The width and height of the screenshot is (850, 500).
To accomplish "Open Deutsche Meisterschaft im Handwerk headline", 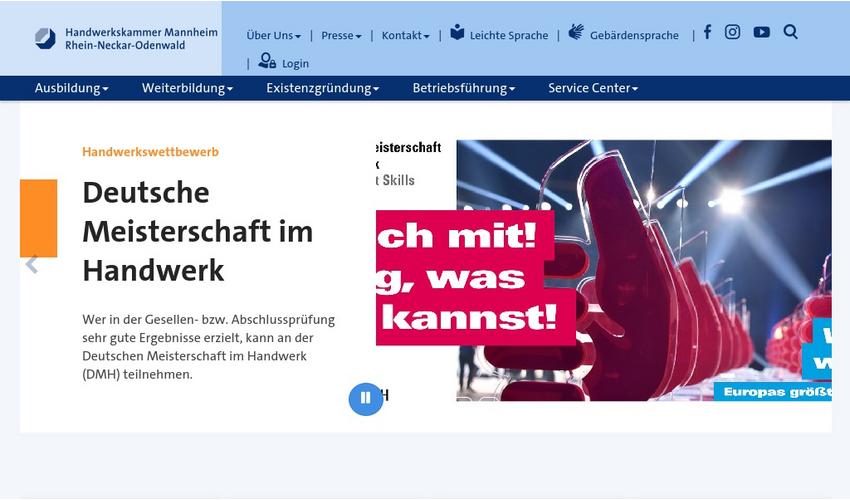I will coord(197,231).
